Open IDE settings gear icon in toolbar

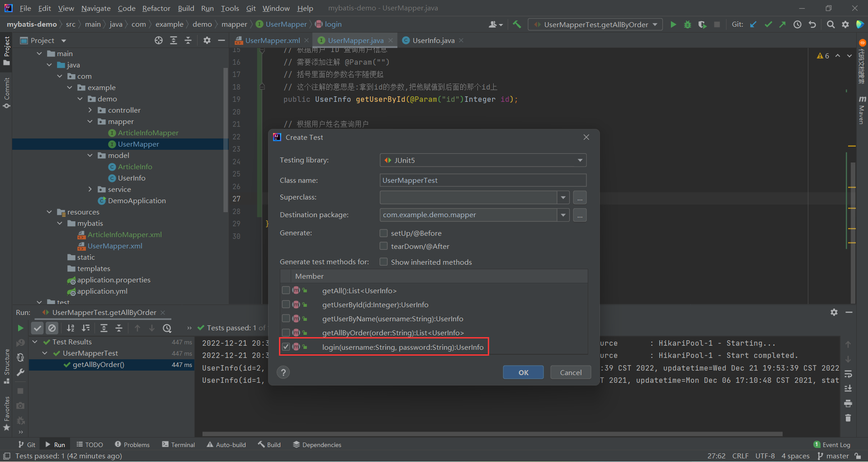tap(845, 24)
